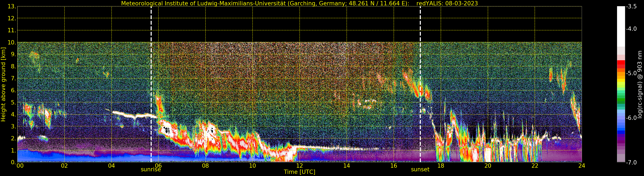Click the '8.' height tick label
644x176 pixels.
pos(13,66)
